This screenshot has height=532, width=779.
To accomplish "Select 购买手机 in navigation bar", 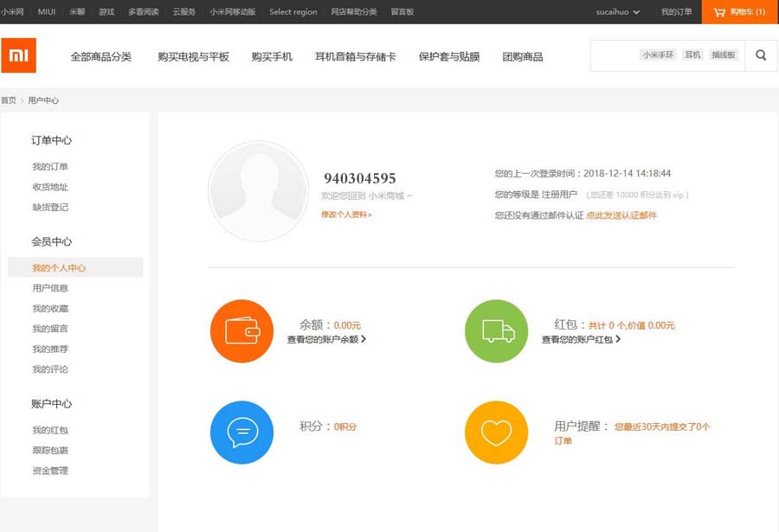I will [x=272, y=56].
